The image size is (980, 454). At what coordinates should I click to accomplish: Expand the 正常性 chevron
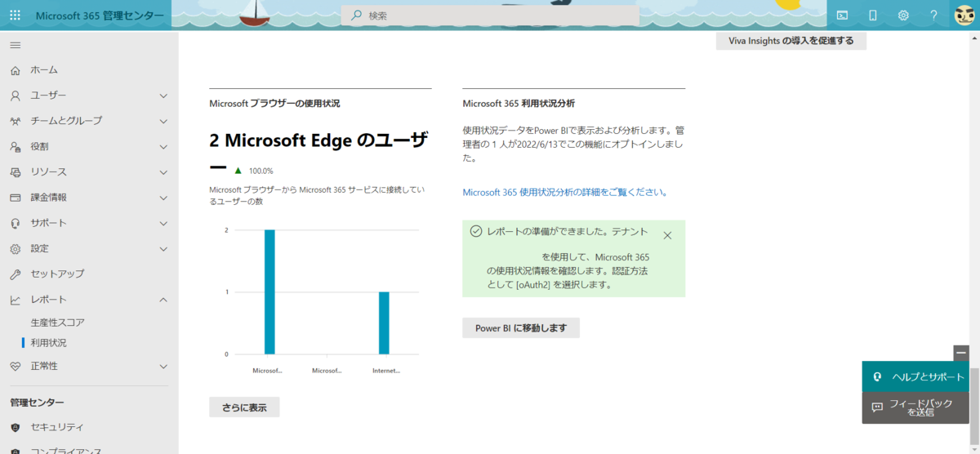[163, 366]
